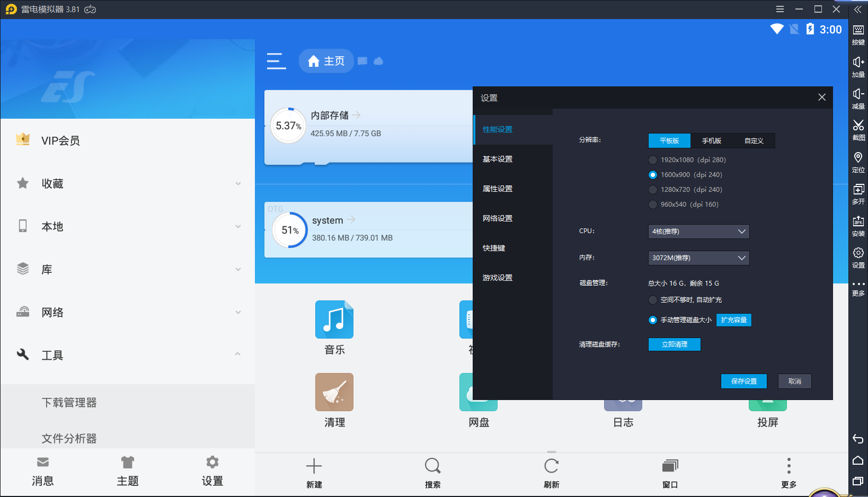Select 1280x720 resolution option
Screen dimensions: 868x497
click(653, 190)
